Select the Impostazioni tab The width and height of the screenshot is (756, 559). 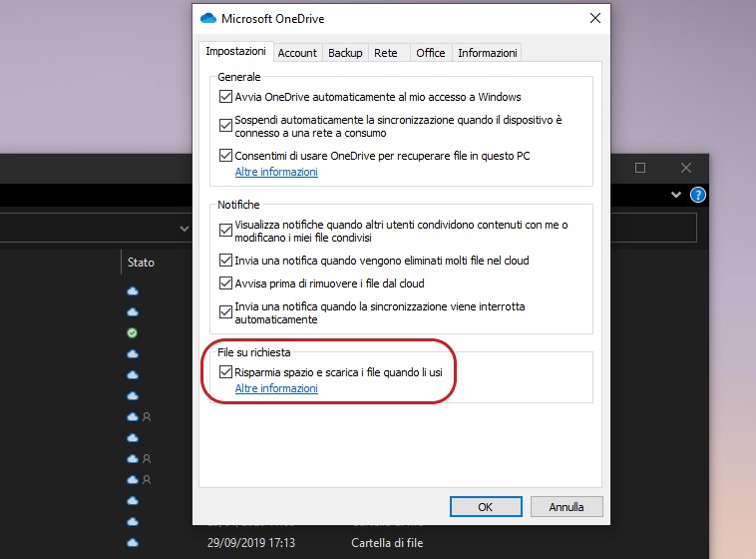point(235,51)
